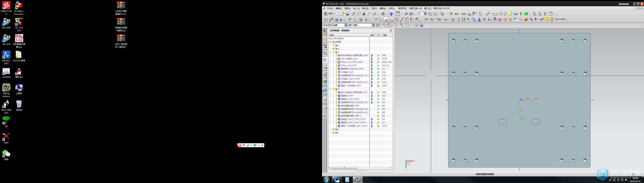
Task: Open the resource bar settings gear
Action: pyautogui.click(x=325, y=31)
